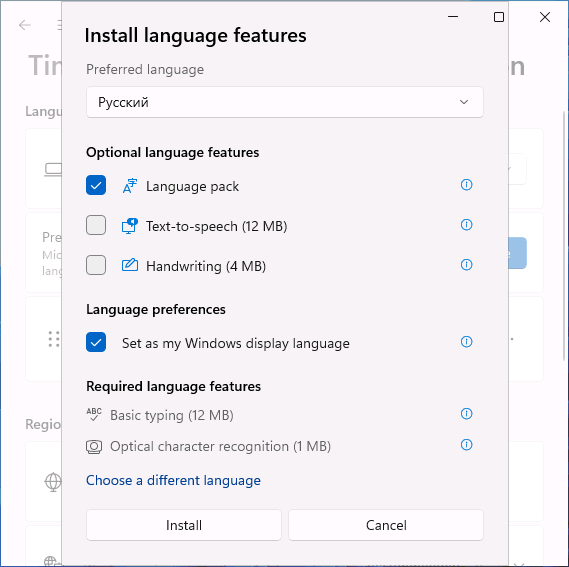Open info icon beside Handwriting
Viewport: 569px width, 567px height.
pos(466,265)
